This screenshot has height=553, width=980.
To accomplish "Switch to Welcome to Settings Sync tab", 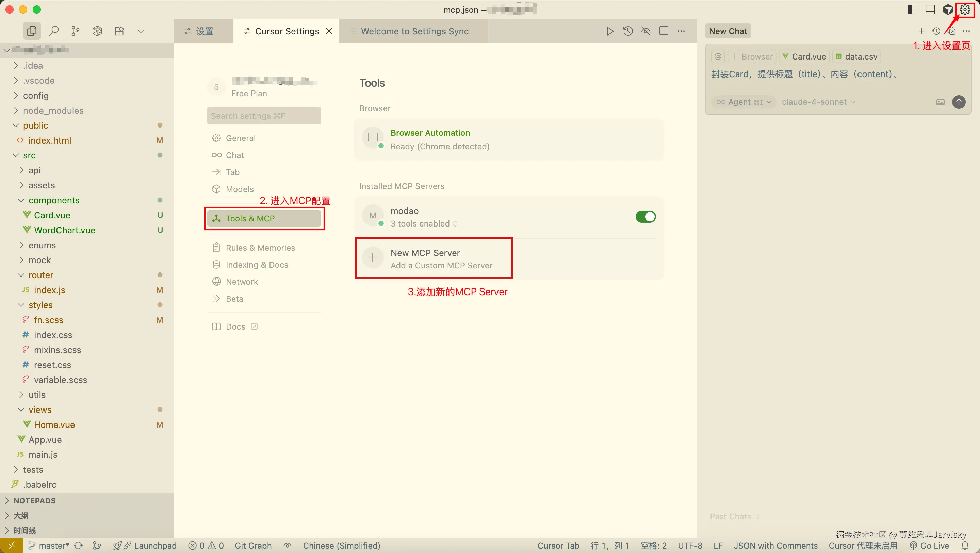I will (414, 31).
